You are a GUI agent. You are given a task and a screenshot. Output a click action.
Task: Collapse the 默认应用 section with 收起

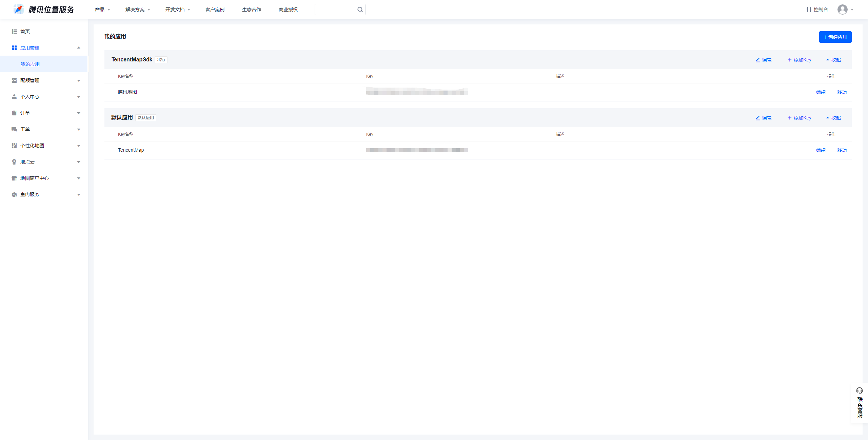point(833,118)
